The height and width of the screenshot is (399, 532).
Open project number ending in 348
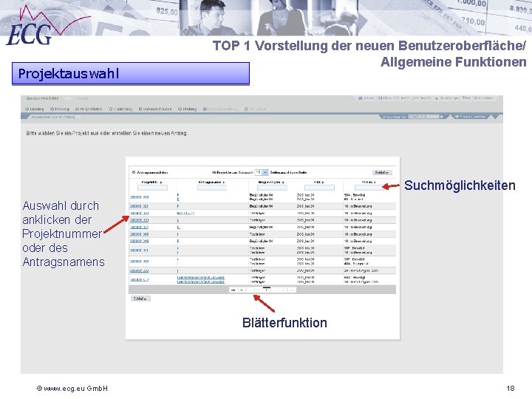click(x=139, y=234)
